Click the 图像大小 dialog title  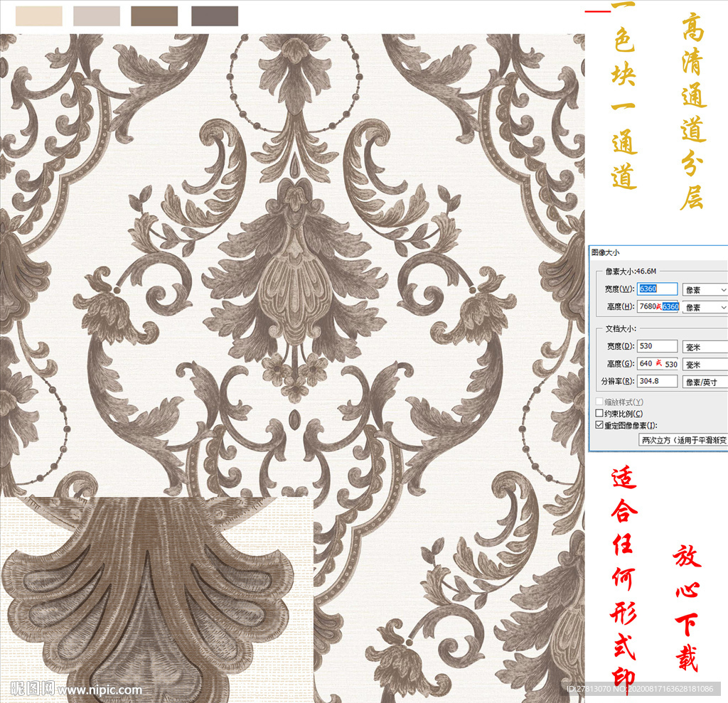coord(606,252)
